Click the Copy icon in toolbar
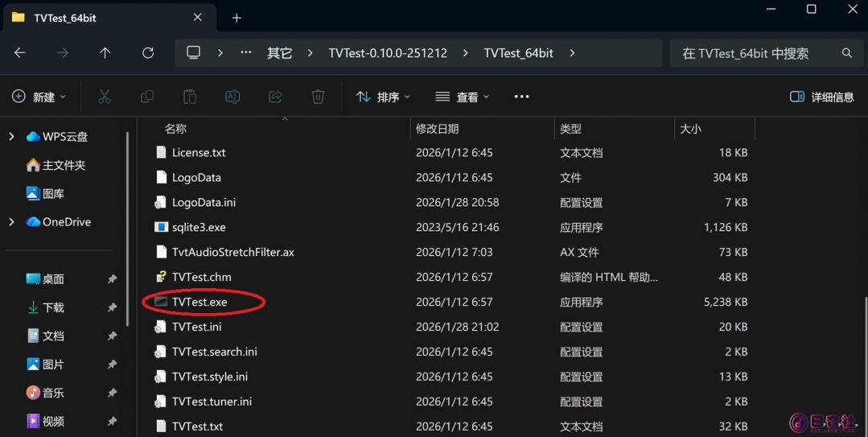 point(147,97)
